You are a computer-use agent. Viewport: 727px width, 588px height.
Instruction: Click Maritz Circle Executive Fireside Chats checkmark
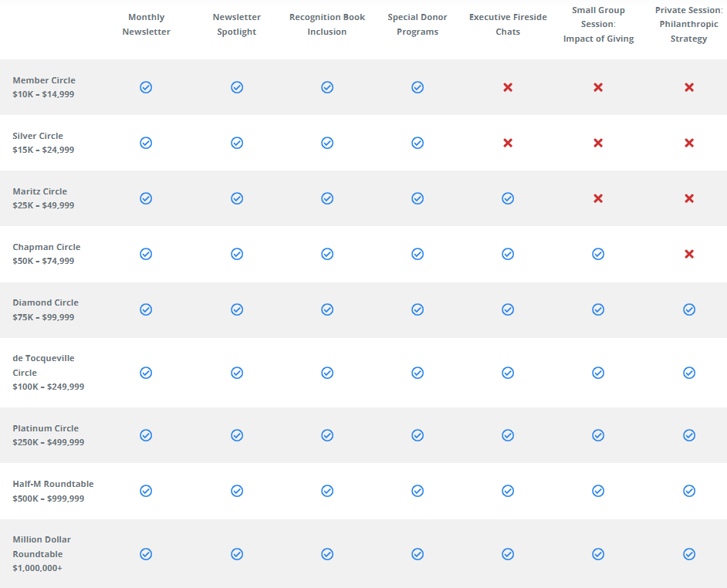[x=508, y=198]
